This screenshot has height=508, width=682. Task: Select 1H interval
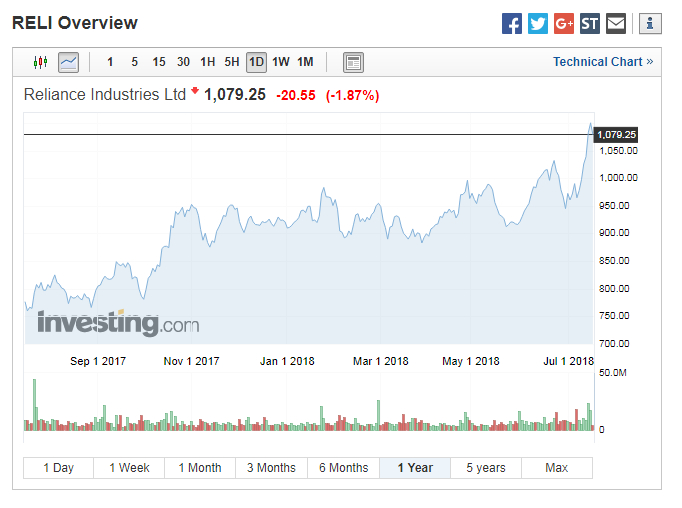tap(207, 62)
